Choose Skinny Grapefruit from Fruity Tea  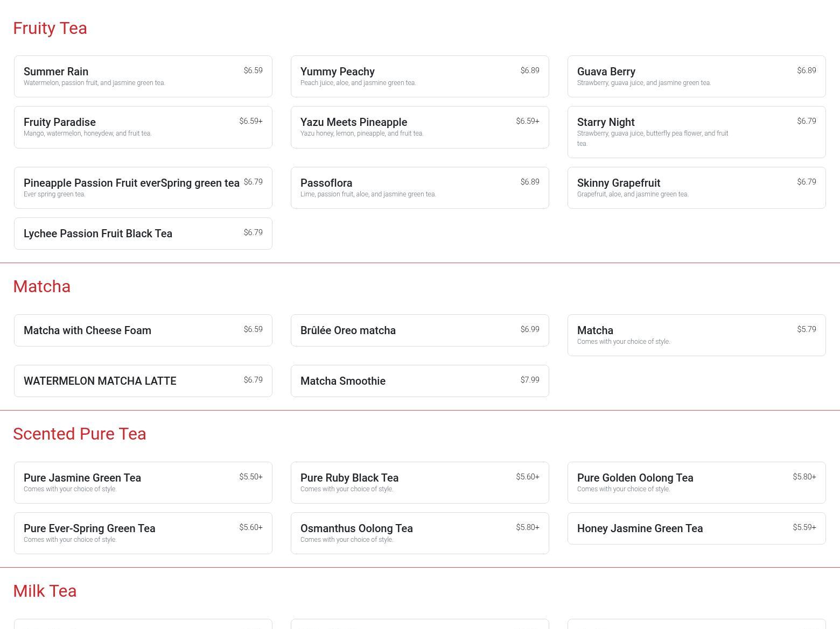pos(697,188)
